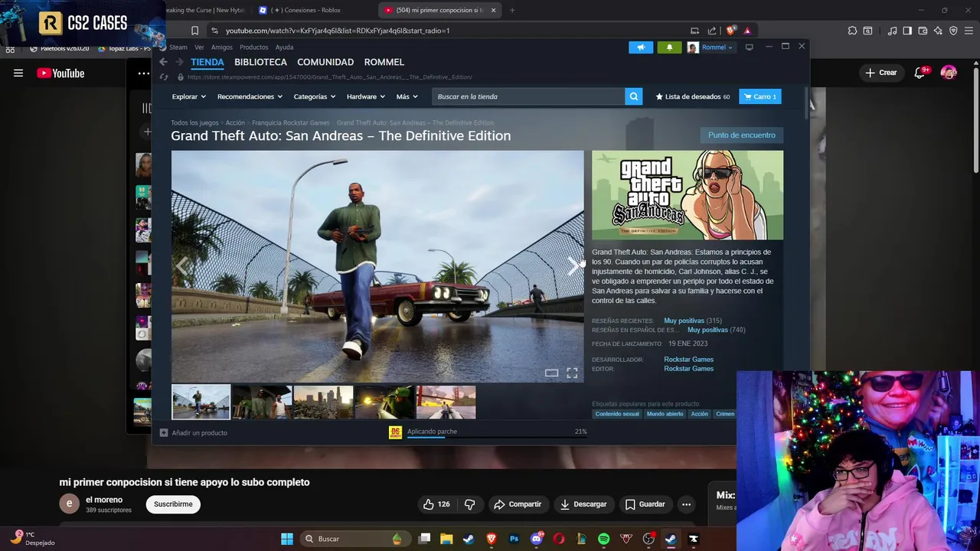Open the Productos menu
Image resolution: width=980 pixels, height=551 pixels.
coord(254,47)
